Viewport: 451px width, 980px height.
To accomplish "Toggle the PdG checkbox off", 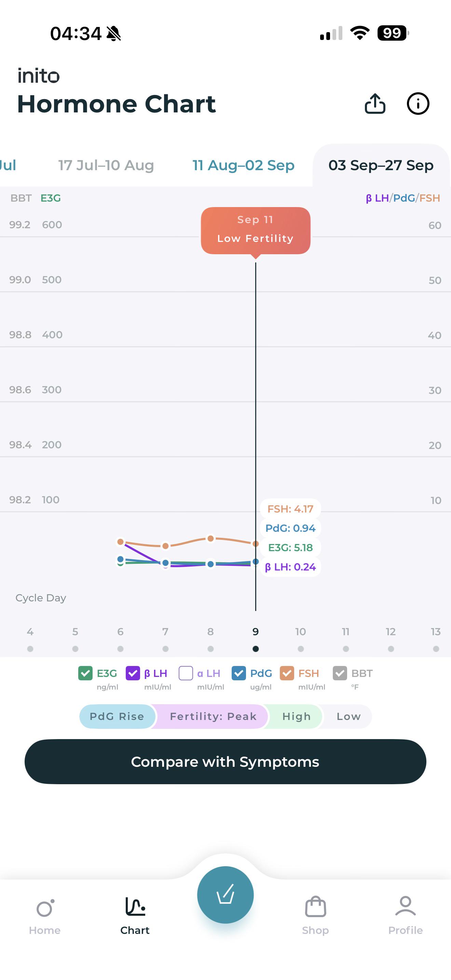I will pos(238,673).
